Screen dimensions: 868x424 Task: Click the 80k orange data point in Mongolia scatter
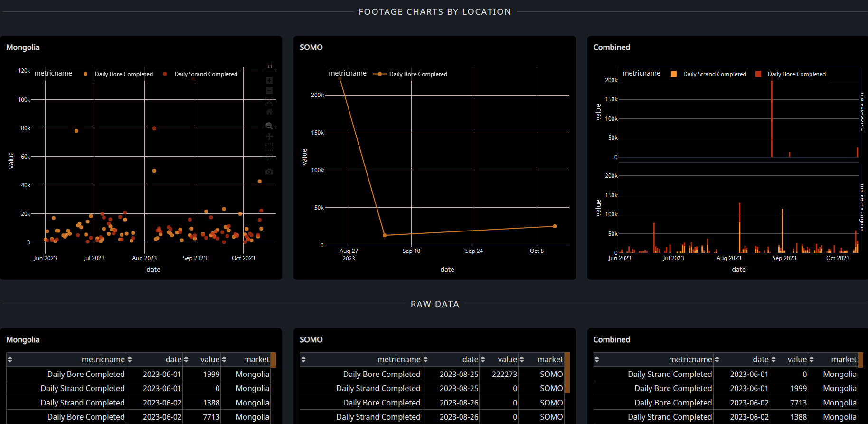pos(76,131)
